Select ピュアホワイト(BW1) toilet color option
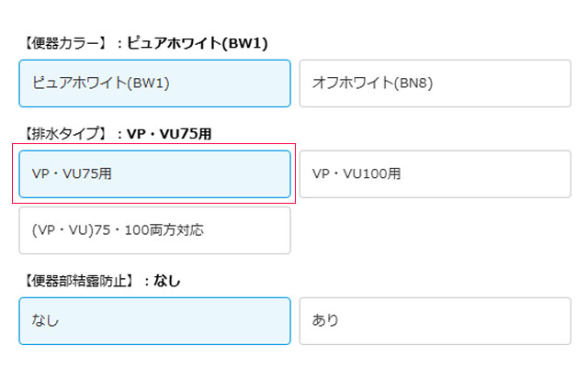 pos(154,84)
